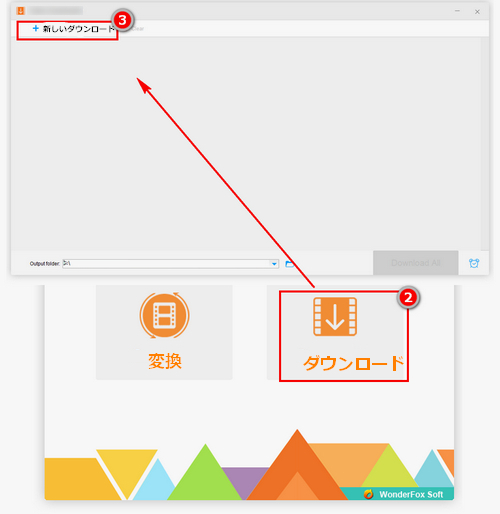
Task: Click the vertical scrollbar of download list
Action: click(x=485, y=143)
